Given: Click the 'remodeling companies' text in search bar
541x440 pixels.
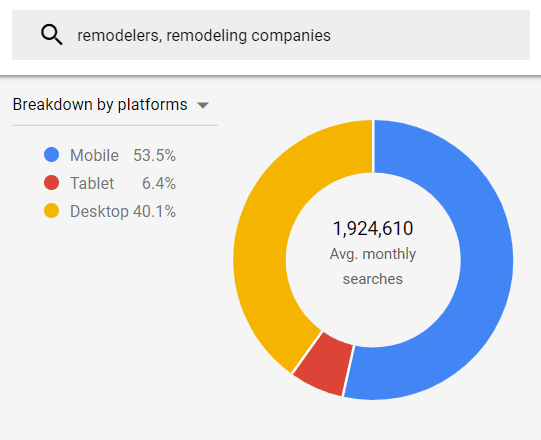Looking at the screenshot, I should click(248, 36).
